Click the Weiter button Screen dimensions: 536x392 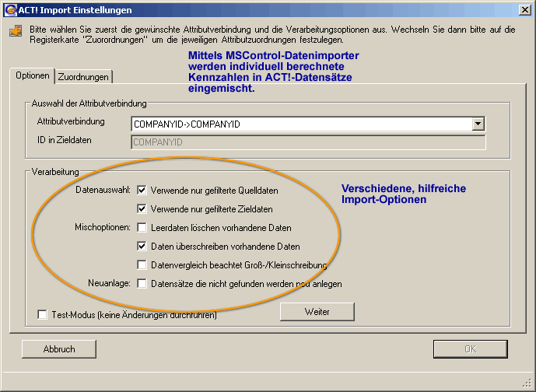tap(317, 312)
